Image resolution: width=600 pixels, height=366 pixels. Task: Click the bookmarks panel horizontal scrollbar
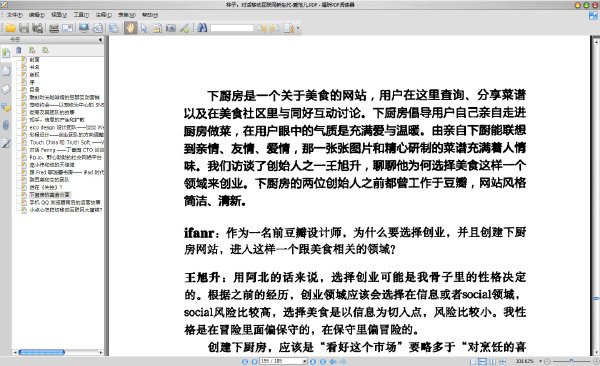coord(41,352)
